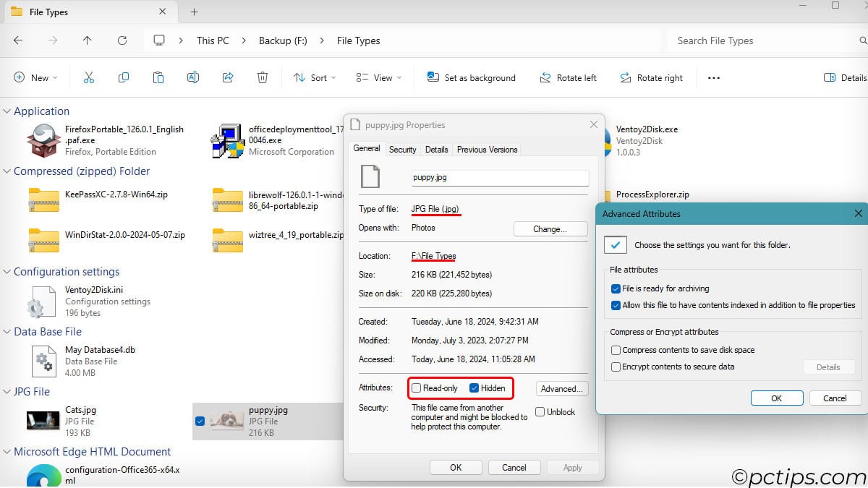Image resolution: width=868 pixels, height=488 pixels.
Task: Open the Previous Versions tab
Action: coord(487,150)
